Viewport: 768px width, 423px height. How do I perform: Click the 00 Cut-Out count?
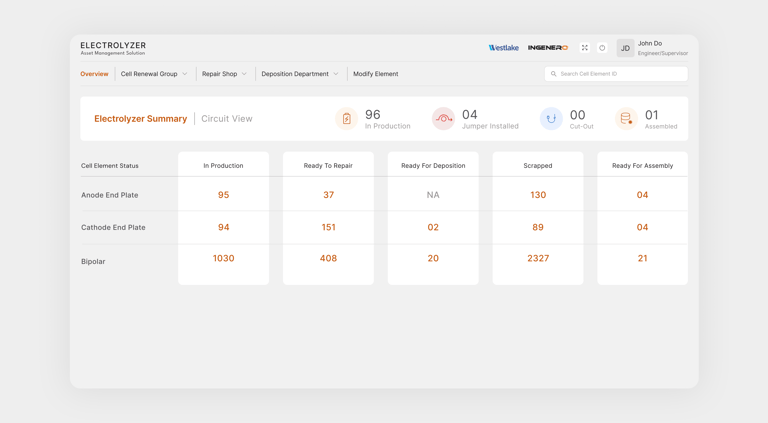577,115
